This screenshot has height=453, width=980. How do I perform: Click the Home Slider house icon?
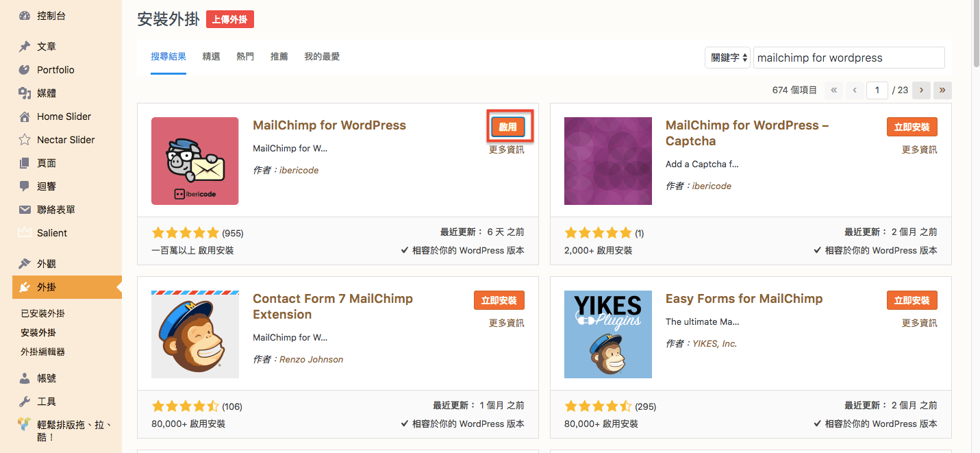(25, 117)
